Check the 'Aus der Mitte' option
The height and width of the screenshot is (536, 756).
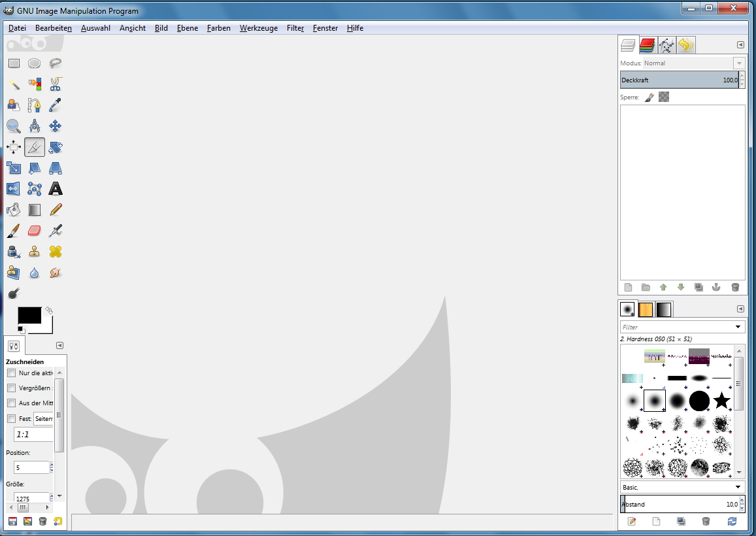click(x=11, y=403)
